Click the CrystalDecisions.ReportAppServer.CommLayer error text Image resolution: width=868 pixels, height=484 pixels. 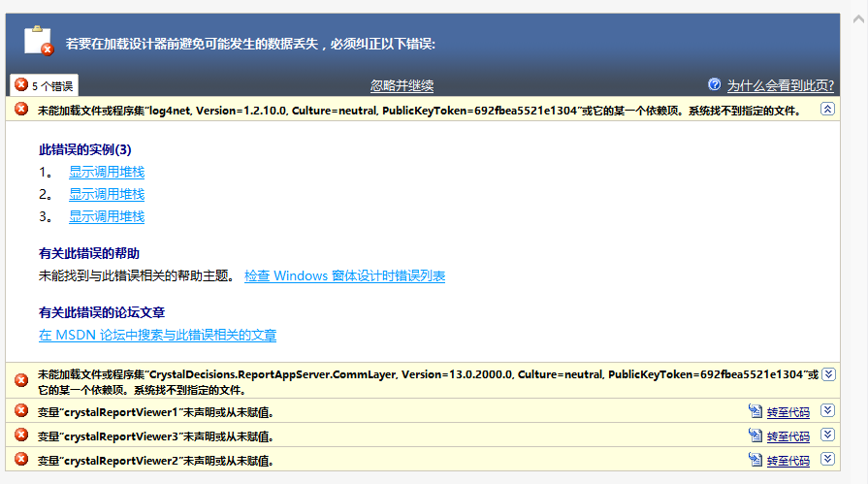tap(428, 382)
